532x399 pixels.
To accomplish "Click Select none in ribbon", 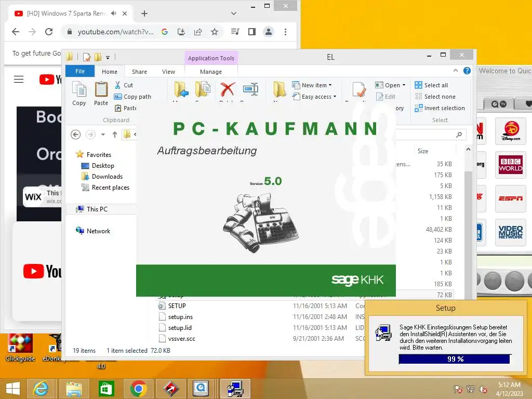I will [435, 97].
